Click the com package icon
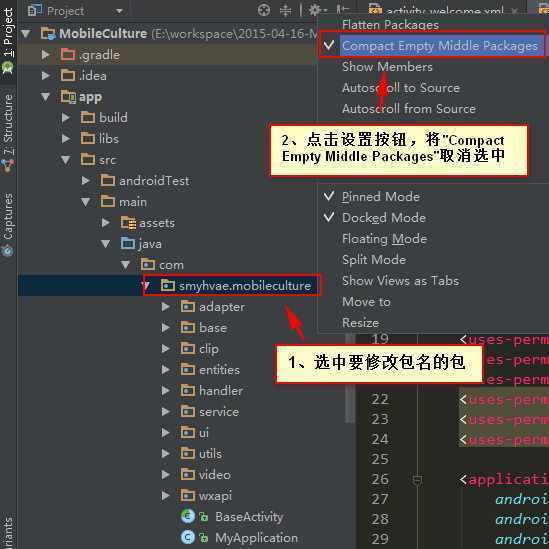Screen dimensions: 549x549 (148, 264)
